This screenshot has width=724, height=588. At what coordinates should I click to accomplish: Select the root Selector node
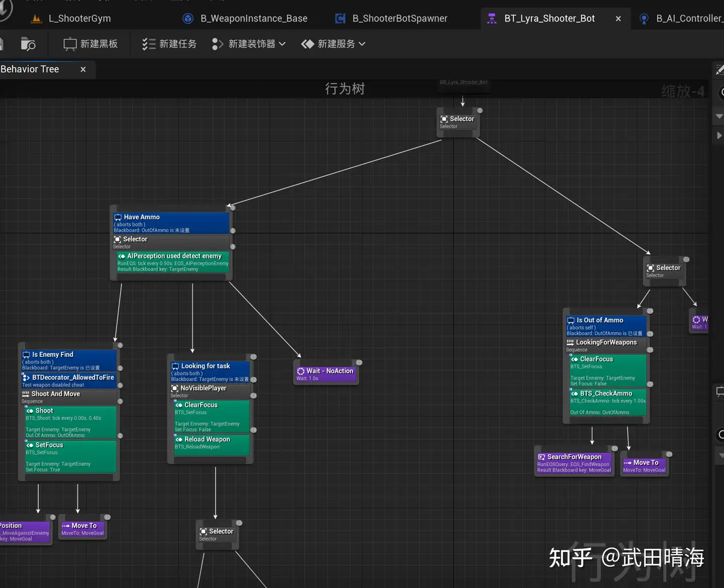pyautogui.click(x=458, y=122)
